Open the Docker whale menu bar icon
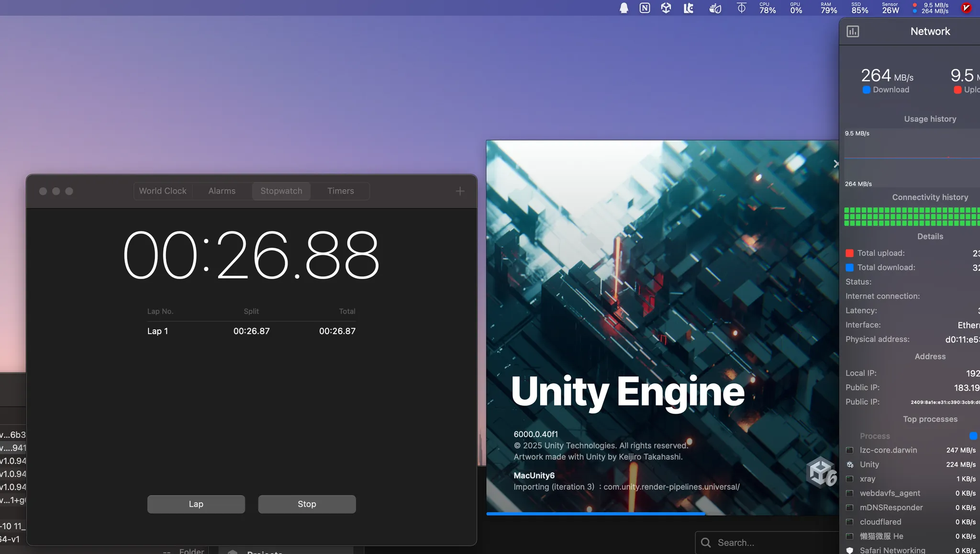This screenshot has height=554, width=980. coord(715,8)
